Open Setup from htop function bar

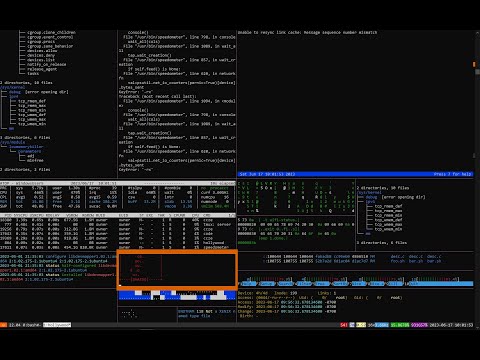267,284
